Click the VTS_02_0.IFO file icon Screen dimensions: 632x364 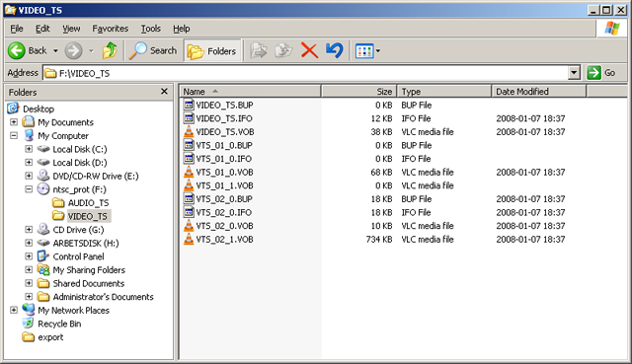(x=189, y=212)
